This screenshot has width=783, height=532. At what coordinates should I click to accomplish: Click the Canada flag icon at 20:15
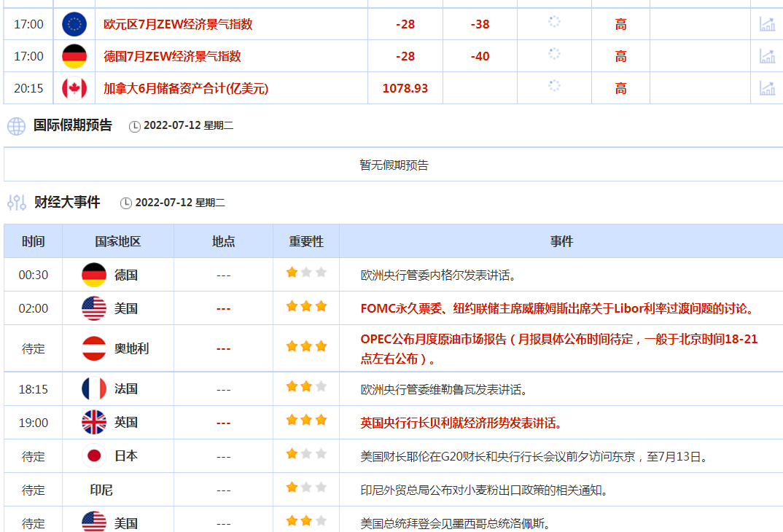(74, 88)
